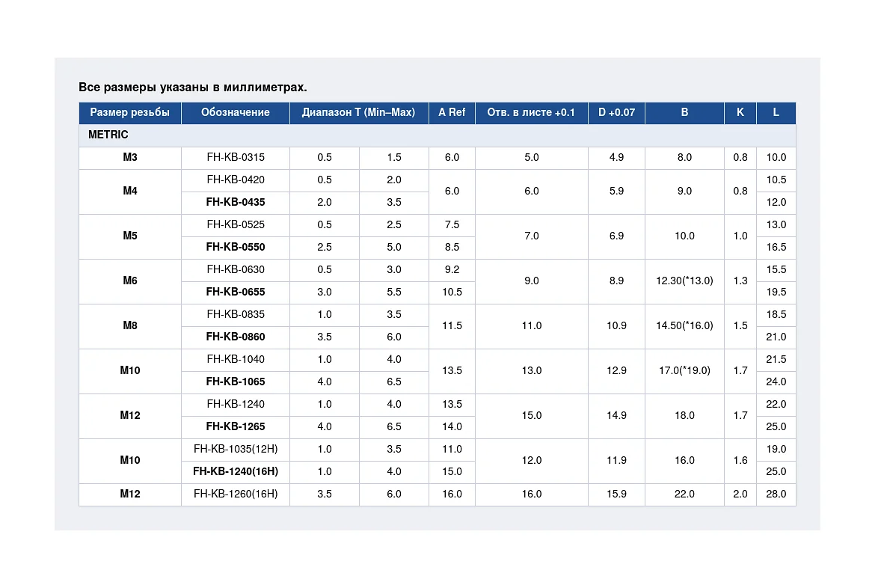This screenshot has width=890, height=588.
Task: Click the A Ref column header
Action: click(452, 112)
